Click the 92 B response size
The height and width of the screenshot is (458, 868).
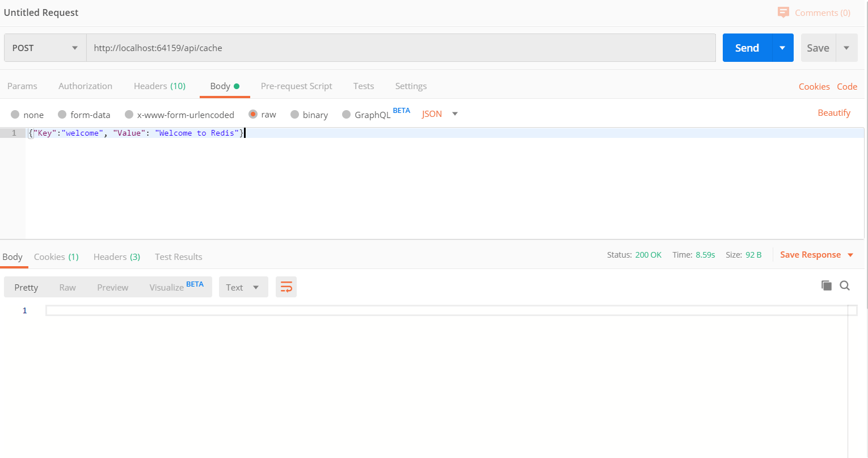(x=753, y=255)
